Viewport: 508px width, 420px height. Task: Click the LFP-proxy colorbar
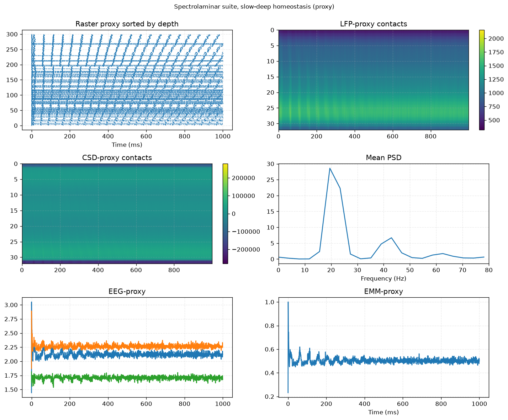482,80
